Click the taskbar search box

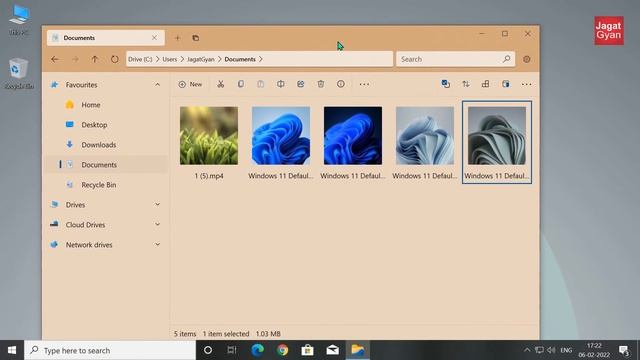(110, 350)
